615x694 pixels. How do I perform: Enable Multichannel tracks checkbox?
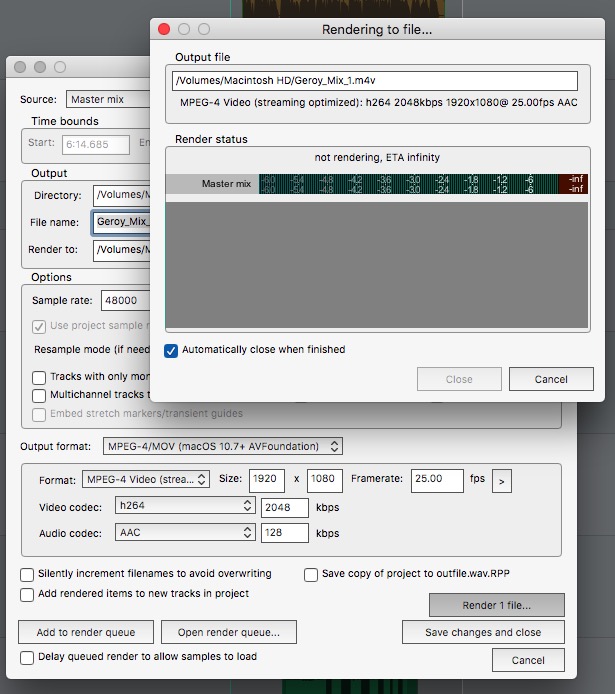point(39,395)
